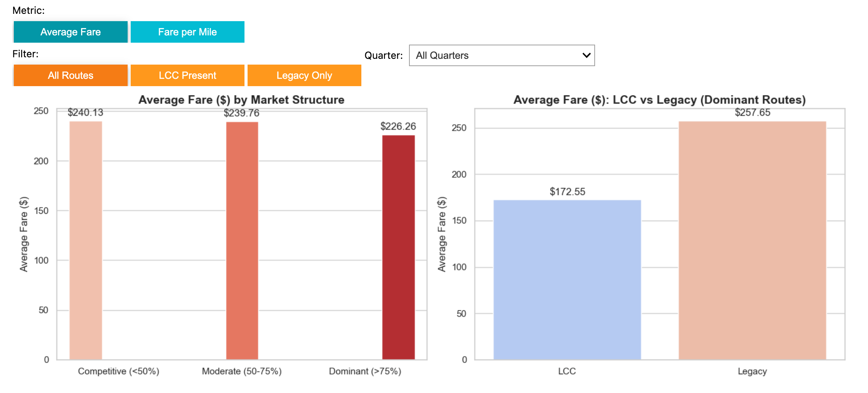Viewport: 868px width, 393px height.
Task: Click the $240.13 value label
Action: click(85, 113)
